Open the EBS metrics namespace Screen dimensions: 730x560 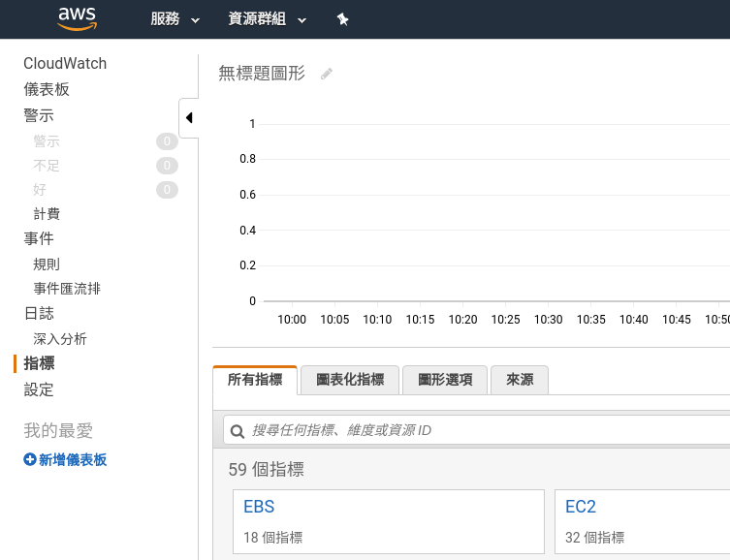[x=259, y=506]
